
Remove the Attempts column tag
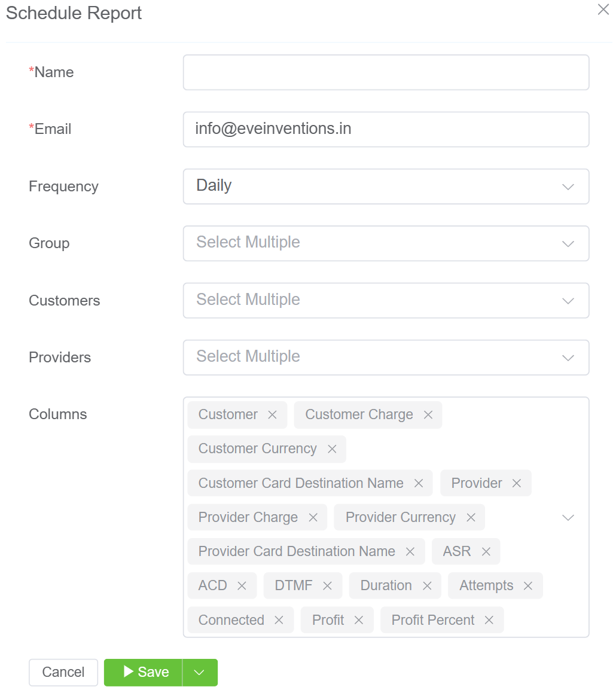[527, 586]
